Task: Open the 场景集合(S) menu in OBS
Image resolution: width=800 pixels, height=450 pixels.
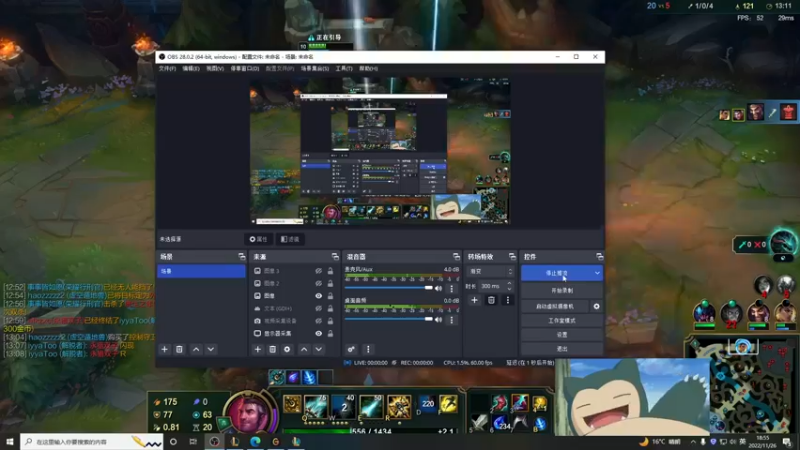Action: pyautogui.click(x=315, y=68)
